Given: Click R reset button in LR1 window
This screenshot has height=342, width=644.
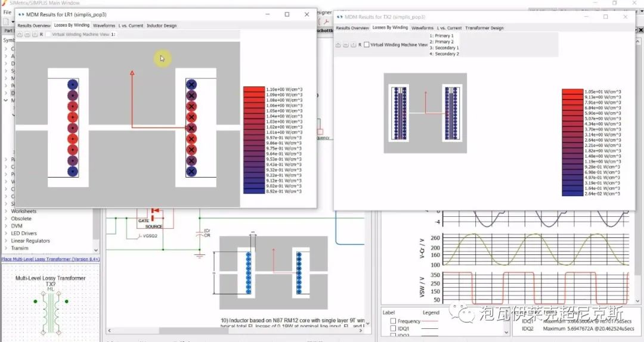Looking at the screenshot, I should click(41, 35).
